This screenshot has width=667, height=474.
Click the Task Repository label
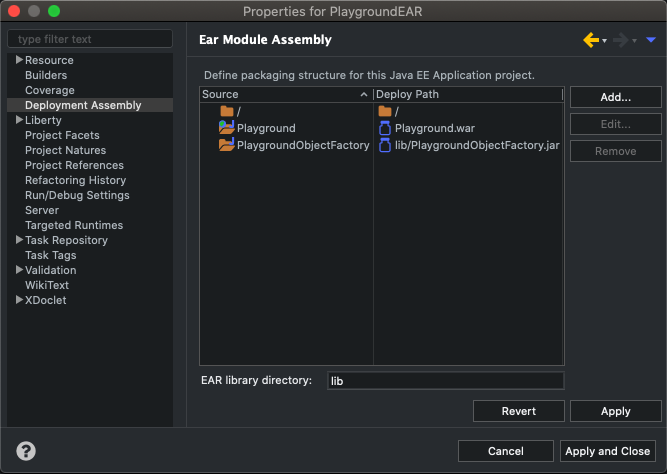point(66,240)
